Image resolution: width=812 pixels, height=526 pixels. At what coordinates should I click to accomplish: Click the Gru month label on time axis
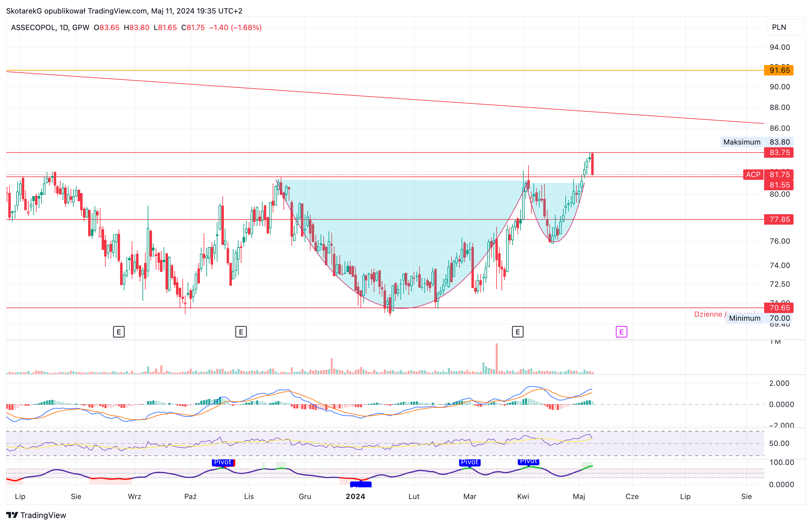[x=305, y=496]
